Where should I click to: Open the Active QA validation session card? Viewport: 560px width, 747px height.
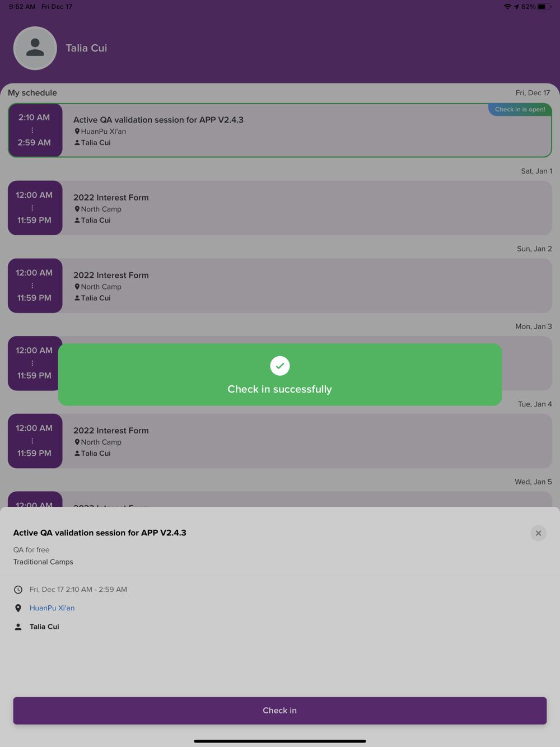pos(280,130)
